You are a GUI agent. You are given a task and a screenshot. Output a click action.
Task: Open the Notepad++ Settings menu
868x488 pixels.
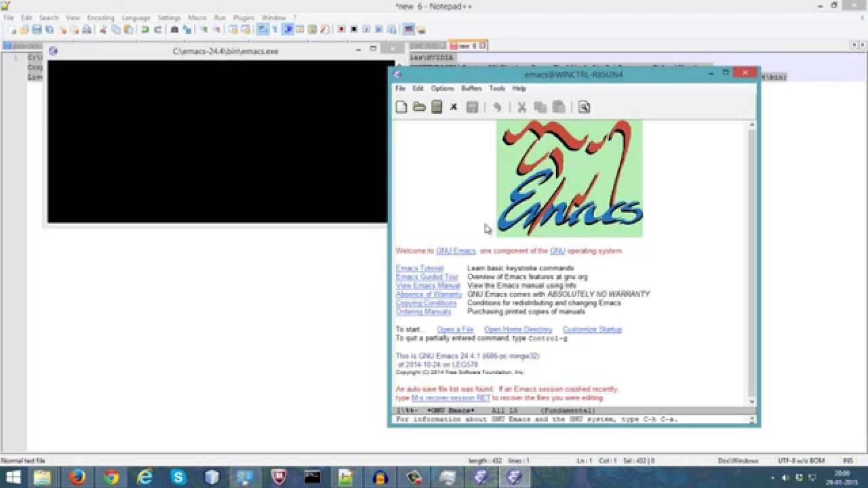pos(169,18)
